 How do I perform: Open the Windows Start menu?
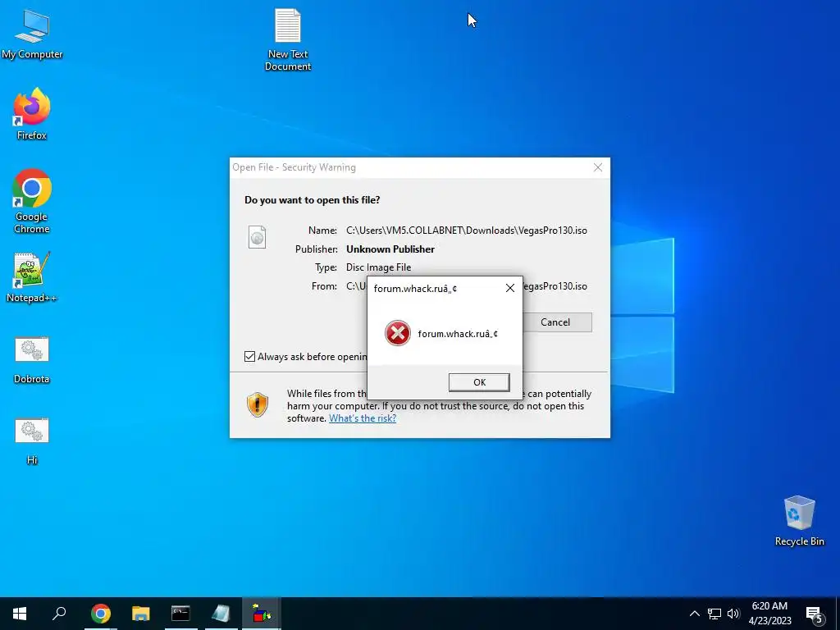pos(20,614)
